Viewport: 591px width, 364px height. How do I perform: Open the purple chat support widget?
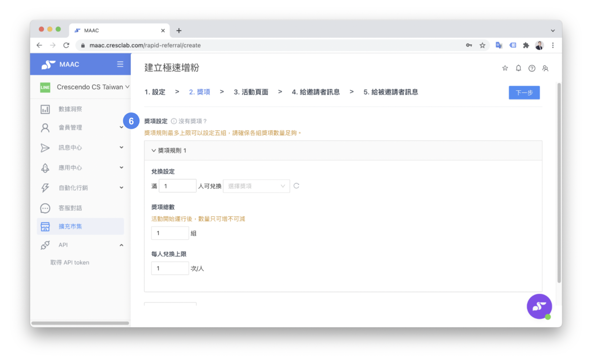[539, 306]
